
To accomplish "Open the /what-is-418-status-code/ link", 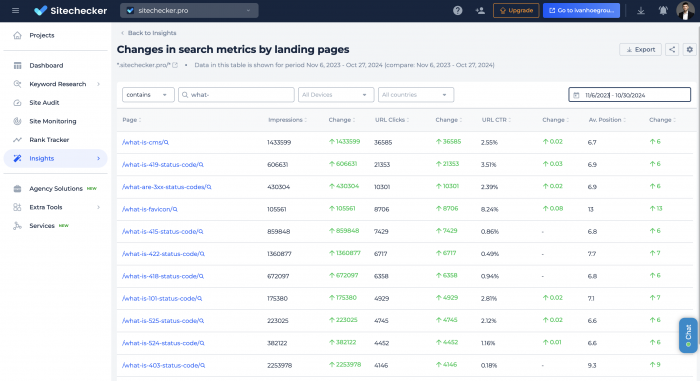I will tap(160, 276).
